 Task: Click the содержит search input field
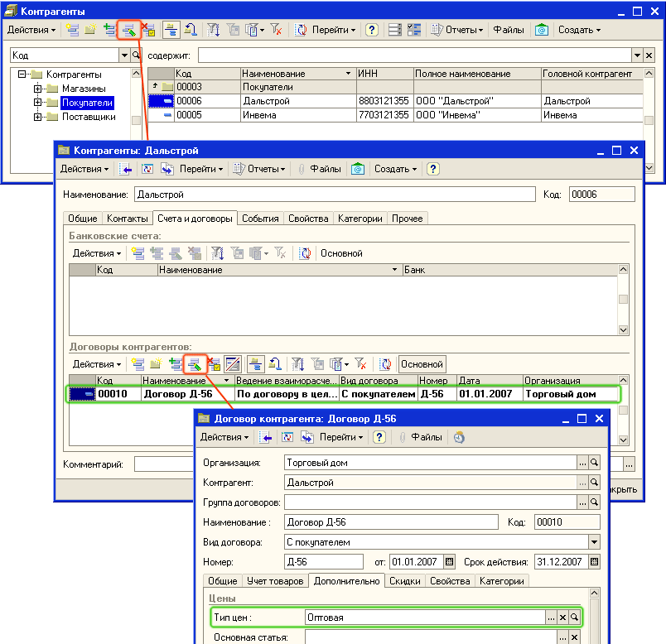(415, 55)
